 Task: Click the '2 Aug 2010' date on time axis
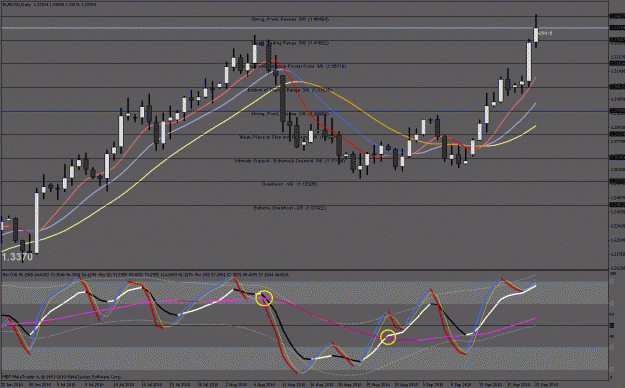[x=236, y=385]
